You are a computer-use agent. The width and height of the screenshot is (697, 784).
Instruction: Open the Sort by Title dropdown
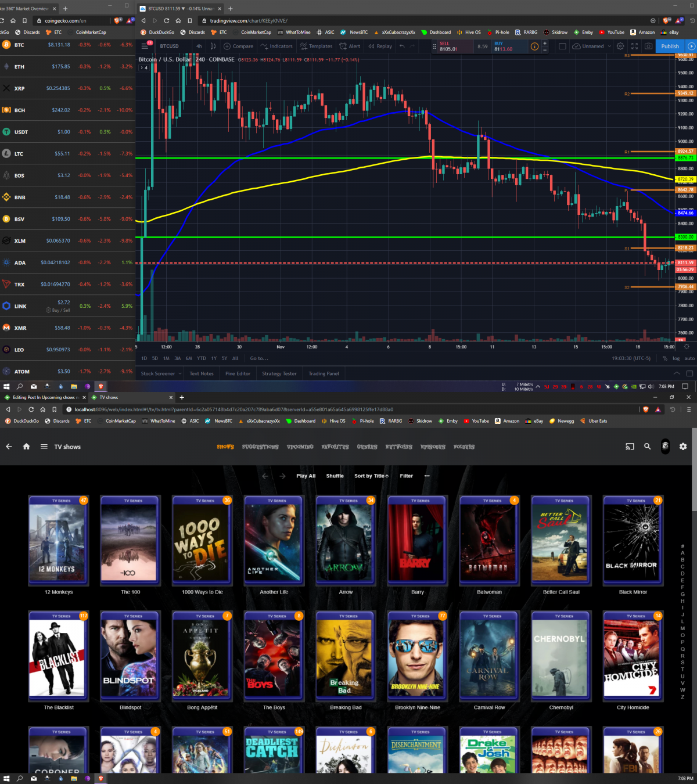click(372, 476)
